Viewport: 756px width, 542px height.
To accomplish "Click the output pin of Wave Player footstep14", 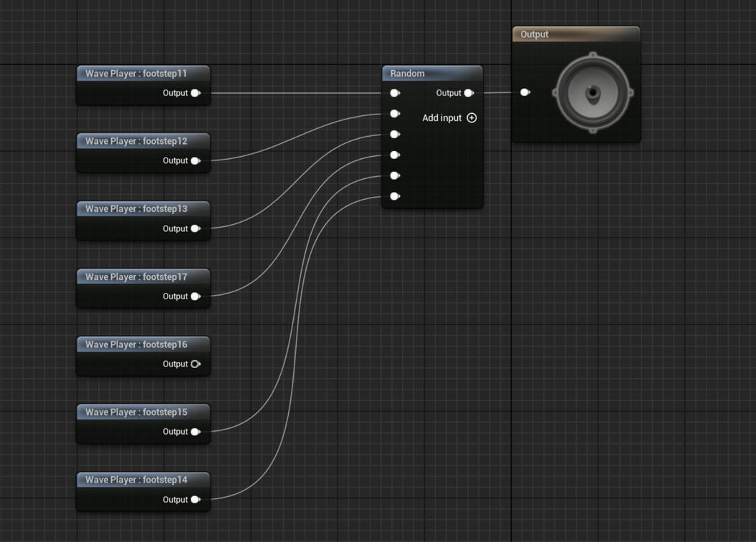I will coord(195,500).
